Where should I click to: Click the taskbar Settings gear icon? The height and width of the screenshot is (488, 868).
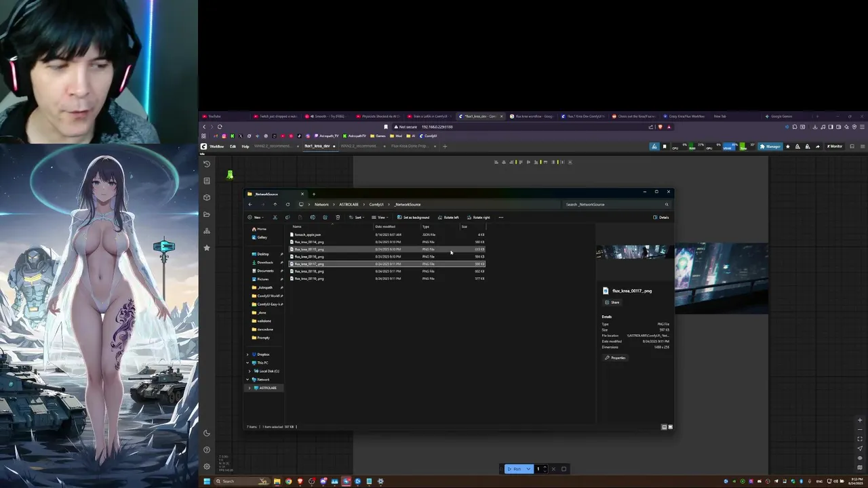(x=380, y=481)
